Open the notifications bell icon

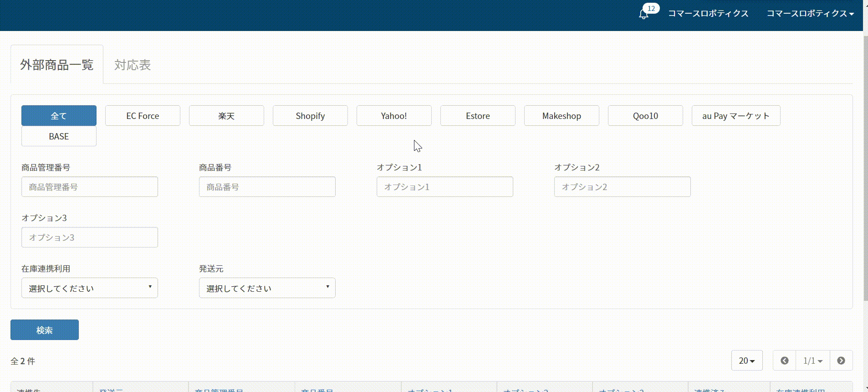pyautogui.click(x=643, y=14)
